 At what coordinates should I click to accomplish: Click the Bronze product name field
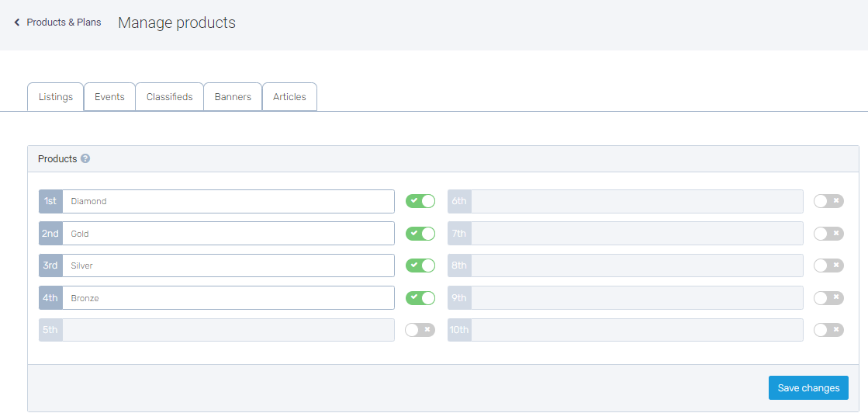[x=228, y=298]
